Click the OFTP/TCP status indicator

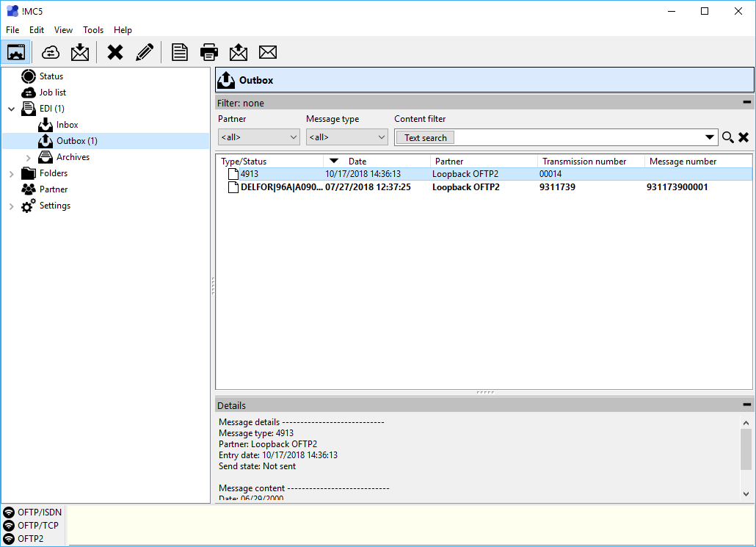tap(31, 525)
